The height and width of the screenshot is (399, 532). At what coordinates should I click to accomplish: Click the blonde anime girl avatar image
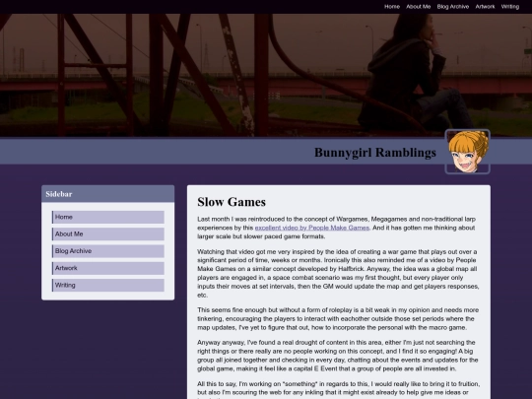468,152
